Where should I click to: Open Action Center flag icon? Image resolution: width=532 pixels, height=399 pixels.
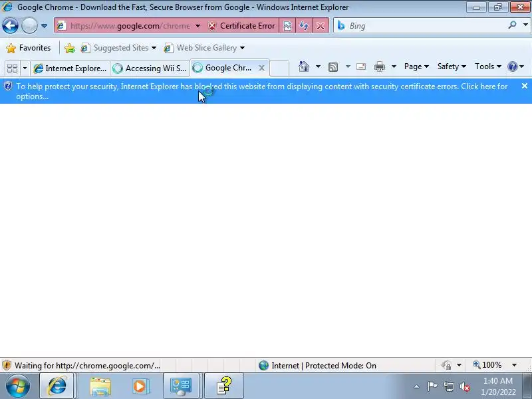(x=432, y=386)
